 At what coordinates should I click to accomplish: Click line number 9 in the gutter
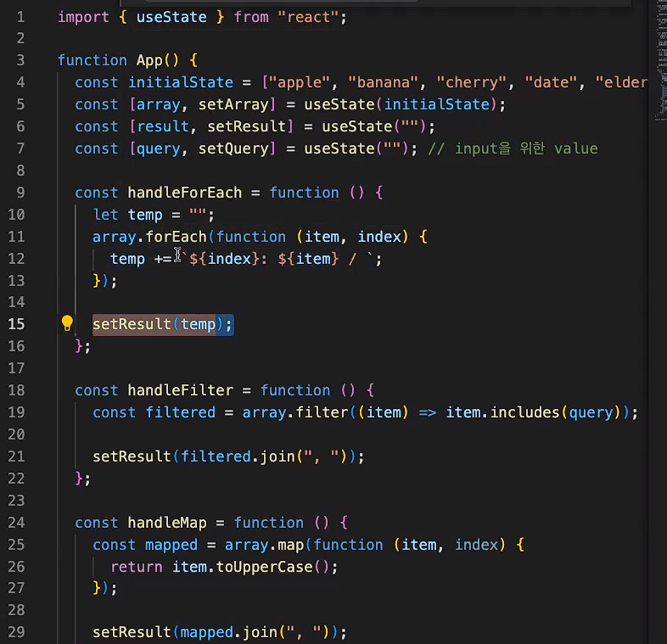click(x=20, y=193)
